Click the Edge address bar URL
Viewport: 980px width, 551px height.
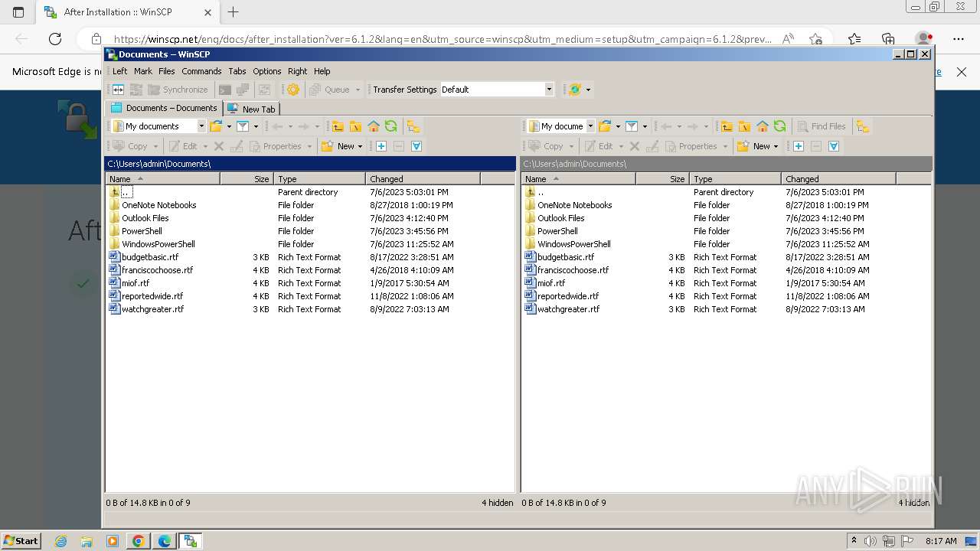[443, 39]
